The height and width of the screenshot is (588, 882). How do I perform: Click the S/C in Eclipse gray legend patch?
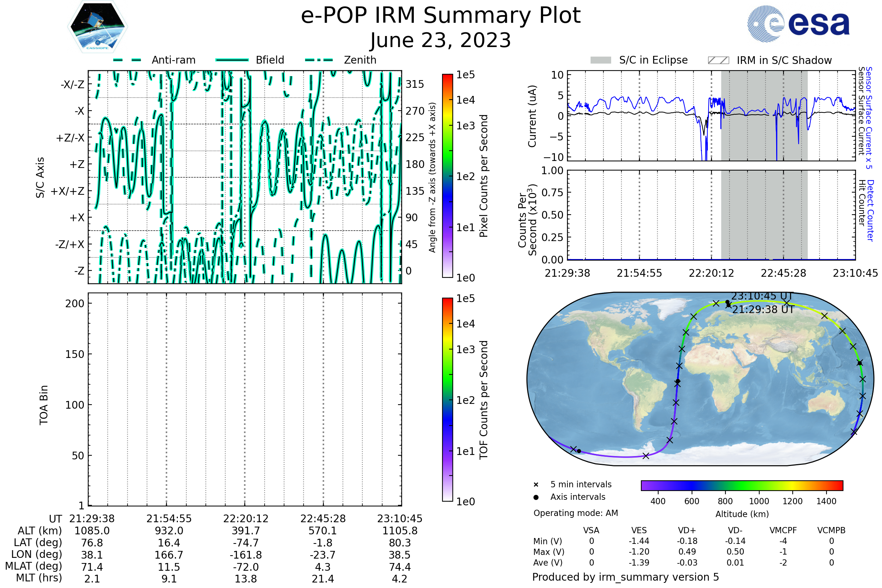[x=600, y=60]
